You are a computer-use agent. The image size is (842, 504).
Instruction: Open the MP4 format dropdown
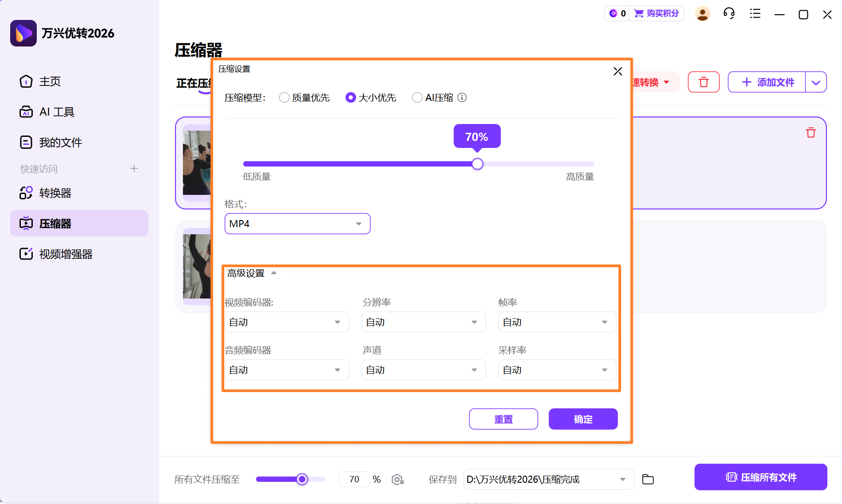click(297, 224)
